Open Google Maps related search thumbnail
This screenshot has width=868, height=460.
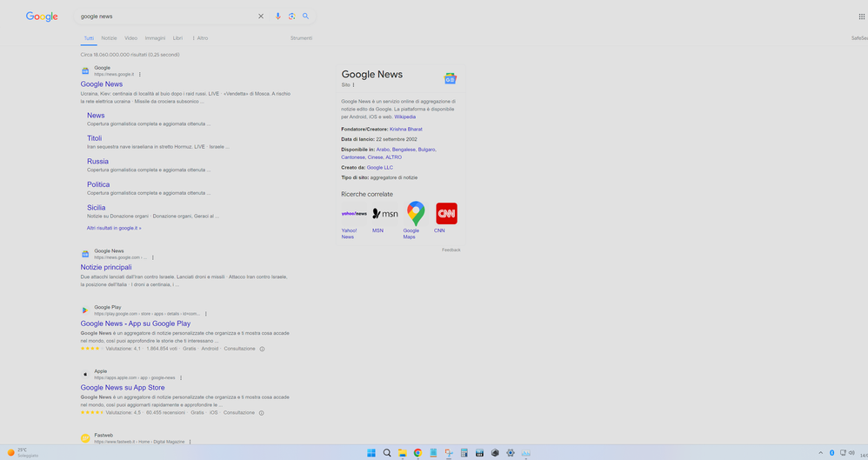pyautogui.click(x=416, y=214)
